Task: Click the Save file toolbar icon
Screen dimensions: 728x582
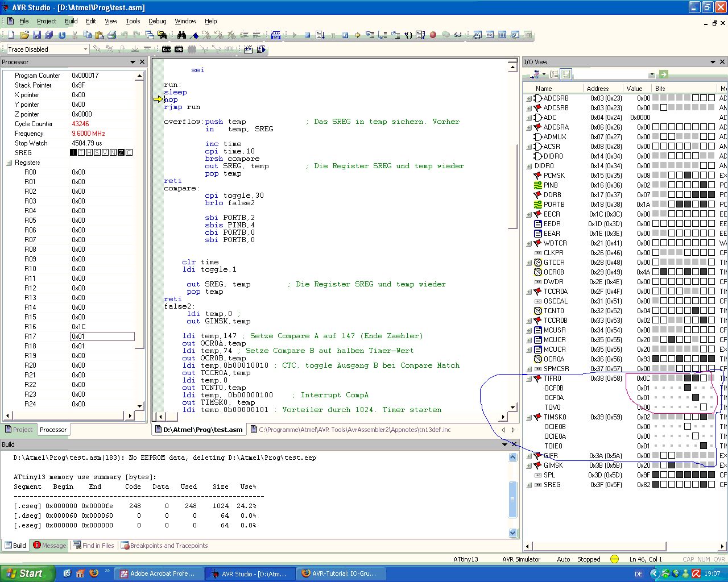Action: tap(37, 35)
